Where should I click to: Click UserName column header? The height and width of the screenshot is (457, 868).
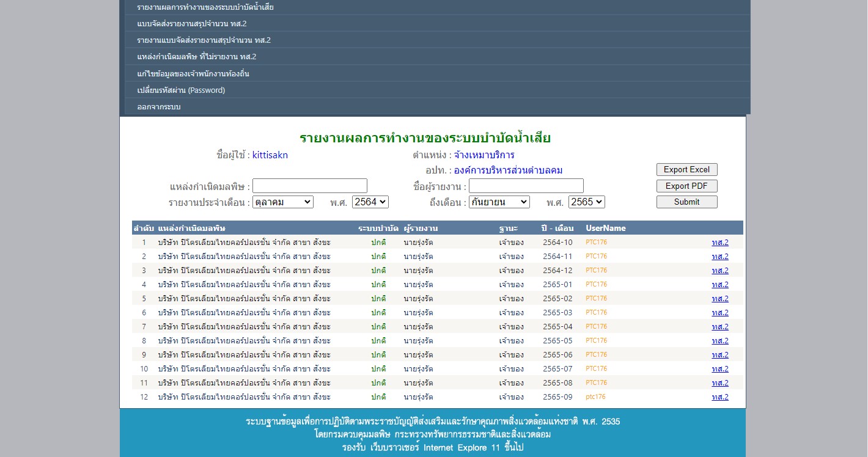click(606, 228)
